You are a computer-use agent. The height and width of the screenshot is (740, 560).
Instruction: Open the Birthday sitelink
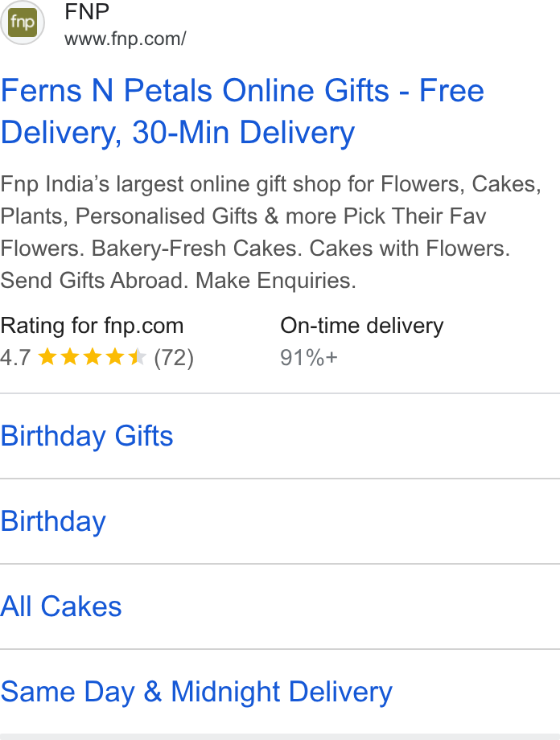[53, 521]
